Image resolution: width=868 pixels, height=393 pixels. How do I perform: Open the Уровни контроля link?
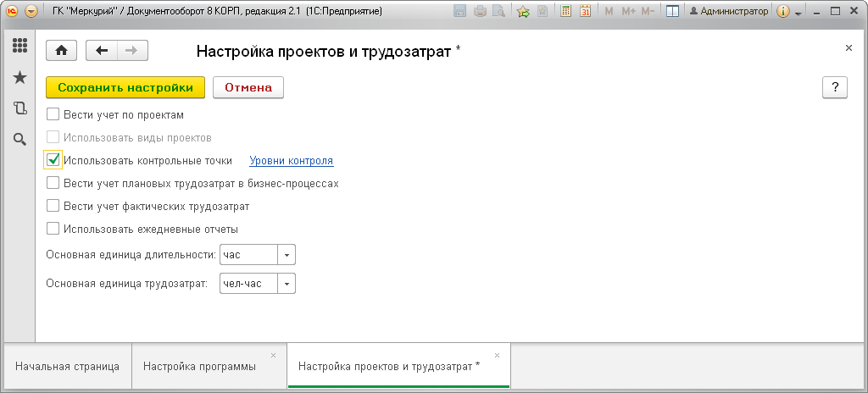[292, 161]
